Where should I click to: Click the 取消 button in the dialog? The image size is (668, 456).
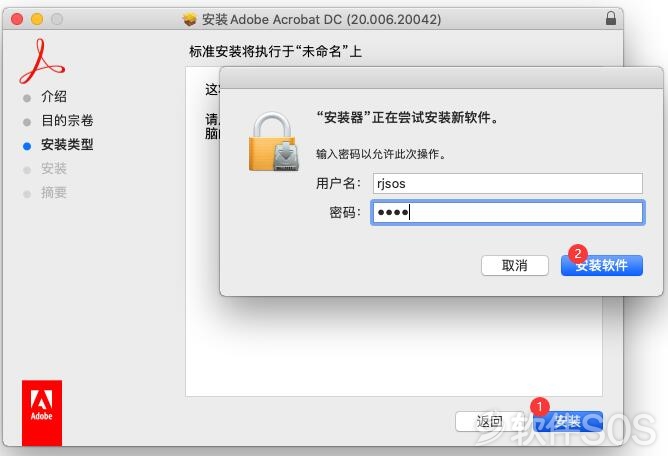[x=515, y=266]
